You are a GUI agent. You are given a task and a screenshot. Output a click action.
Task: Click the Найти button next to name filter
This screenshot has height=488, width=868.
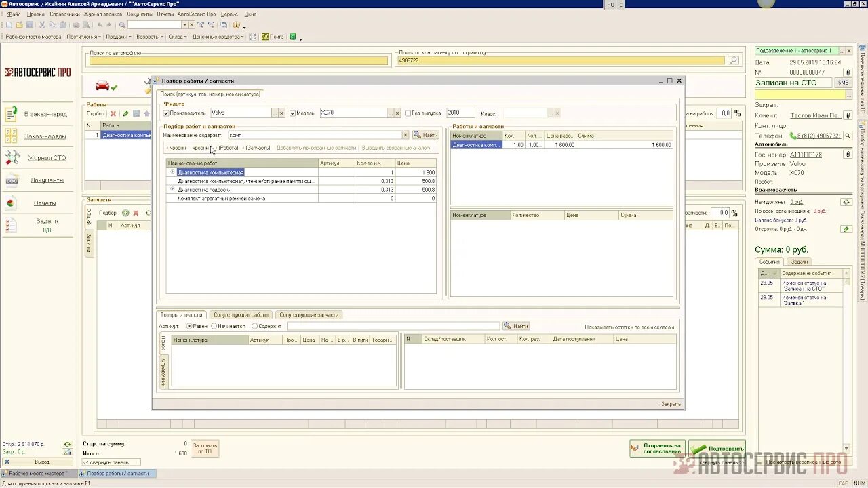426,135
